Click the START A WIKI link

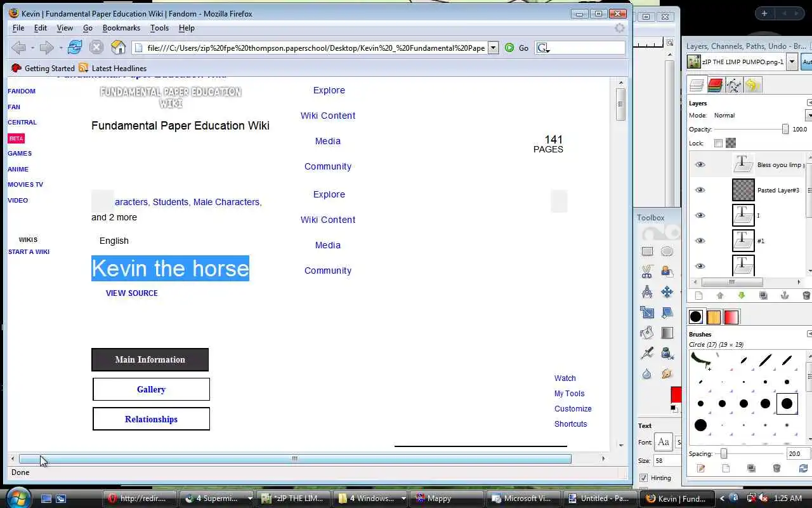pos(29,251)
